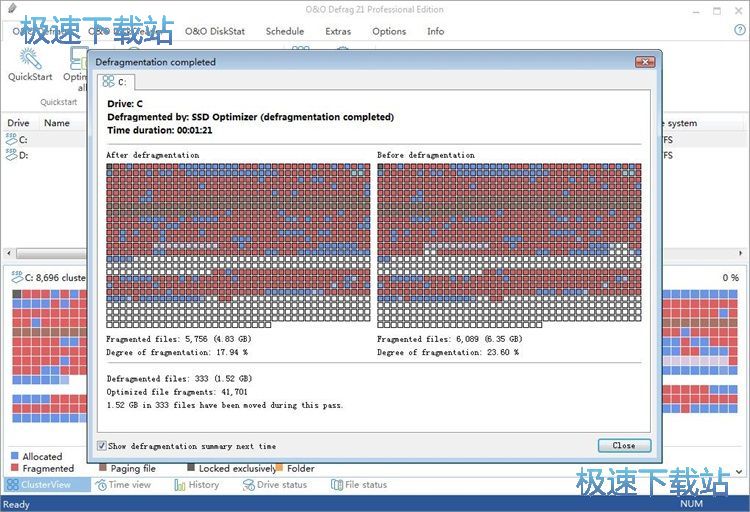Switch to Time view tab
The image size is (750, 512).
click(x=123, y=485)
